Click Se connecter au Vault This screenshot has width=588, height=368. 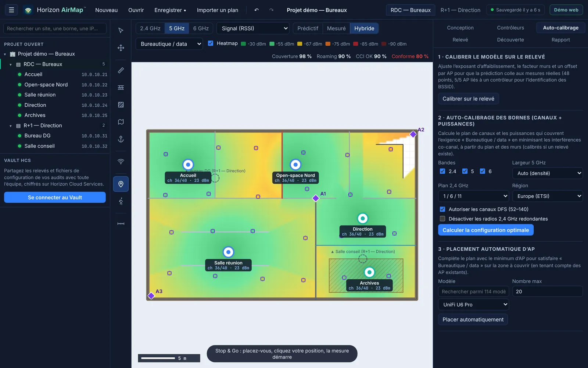(x=55, y=197)
